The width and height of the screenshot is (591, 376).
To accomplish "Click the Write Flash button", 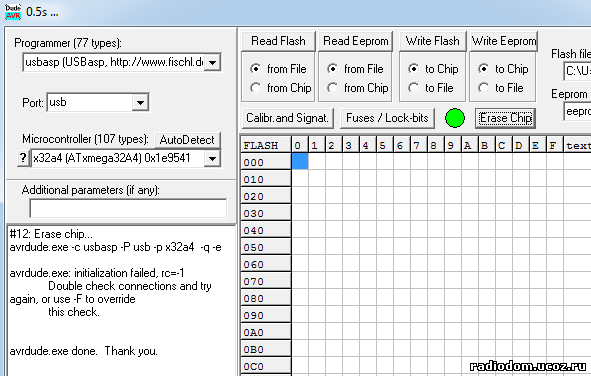I will [433, 41].
